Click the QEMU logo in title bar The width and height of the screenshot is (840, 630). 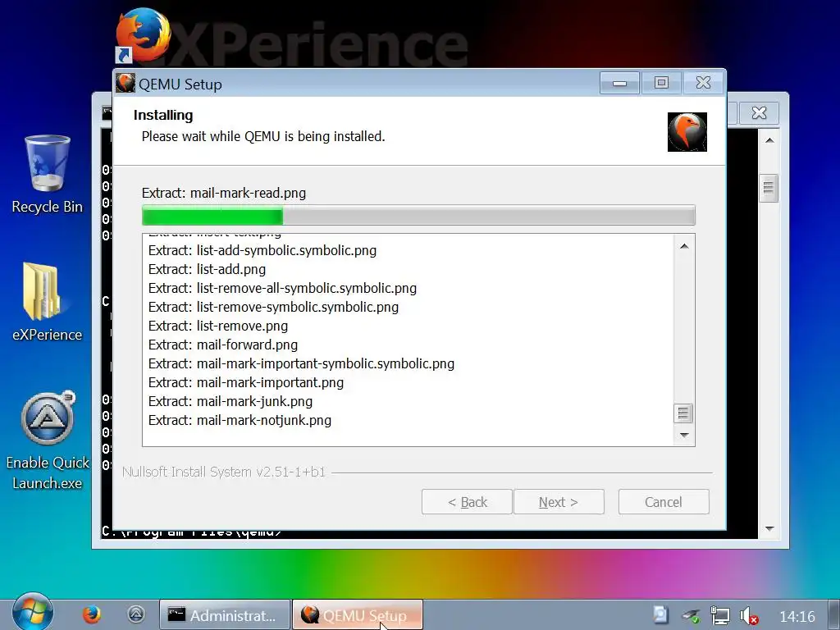point(126,84)
